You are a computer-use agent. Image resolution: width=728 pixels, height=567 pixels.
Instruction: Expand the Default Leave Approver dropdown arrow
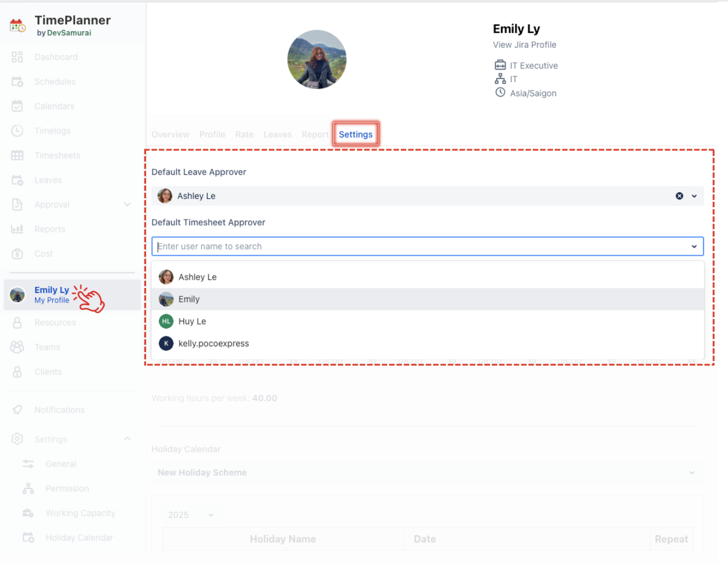pos(694,196)
